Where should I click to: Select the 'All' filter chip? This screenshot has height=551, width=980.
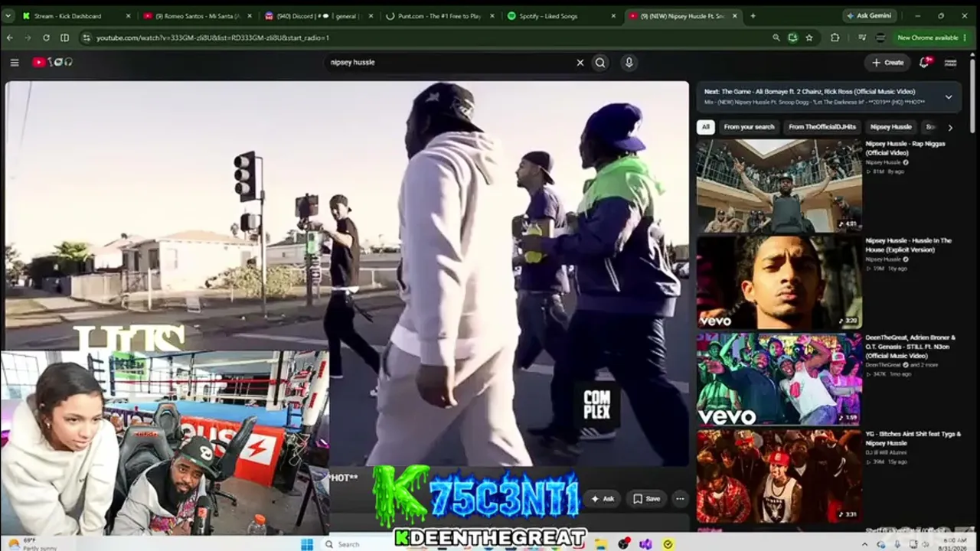[x=705, y=127]
